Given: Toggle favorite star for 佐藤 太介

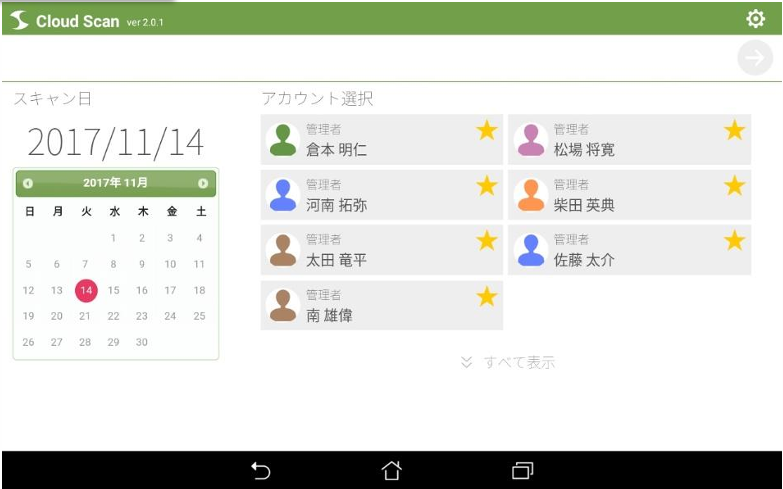Looking at the screenshot, I should tap(735, 241).
